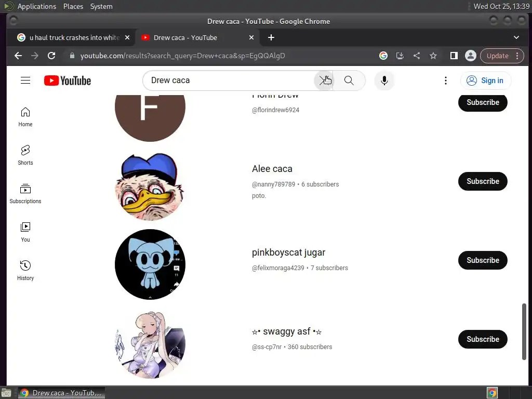Click the show desktop icon in bottom panel

pyautogui.click(x=6, y=393)
